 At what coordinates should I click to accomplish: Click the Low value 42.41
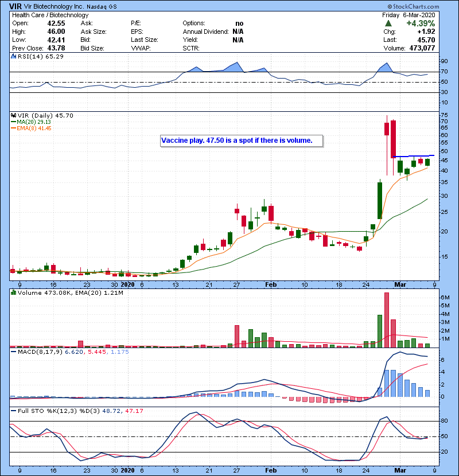tap(56, 40)
